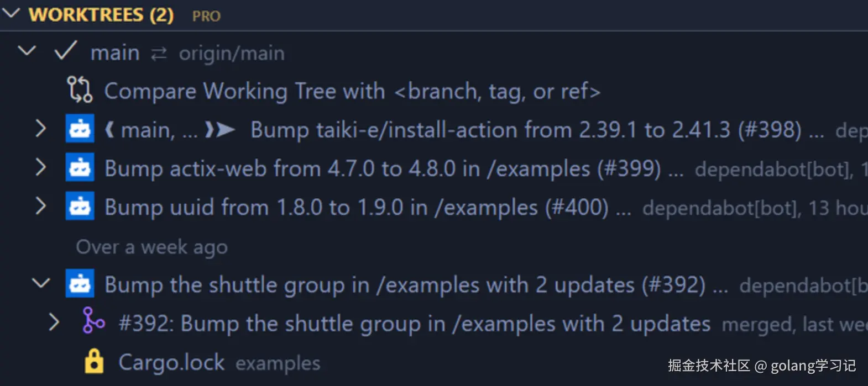The height and width of the screenshot is (386, 868).
Task: Collapse the shuttle group commit (#392)
Action: pyautogui.click(x=40, y=283)
